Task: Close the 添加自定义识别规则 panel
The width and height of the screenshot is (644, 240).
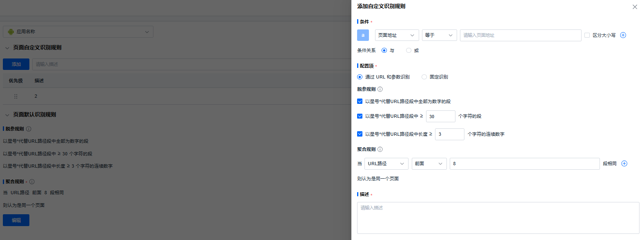Action: 635,7
